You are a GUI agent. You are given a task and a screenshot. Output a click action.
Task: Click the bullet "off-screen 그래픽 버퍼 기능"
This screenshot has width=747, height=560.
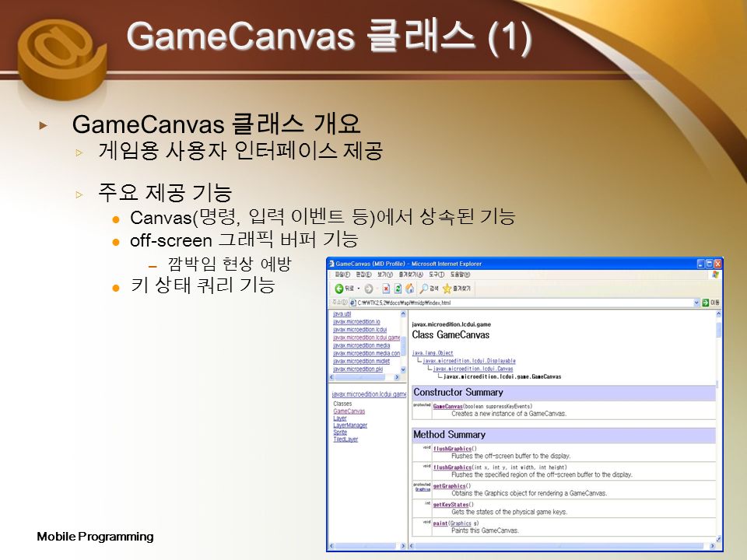244,240
